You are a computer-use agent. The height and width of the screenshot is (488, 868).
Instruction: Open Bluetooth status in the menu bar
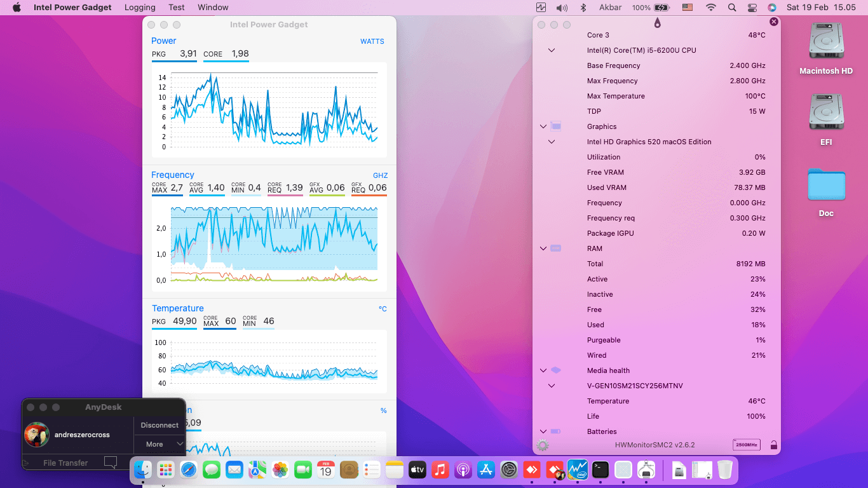pyautogui.click(x=583, y=8)
